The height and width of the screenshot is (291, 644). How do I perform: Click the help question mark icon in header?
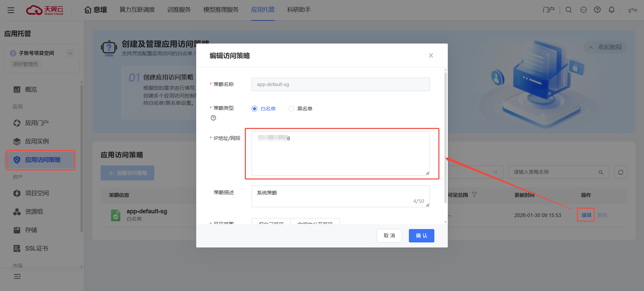597,10
